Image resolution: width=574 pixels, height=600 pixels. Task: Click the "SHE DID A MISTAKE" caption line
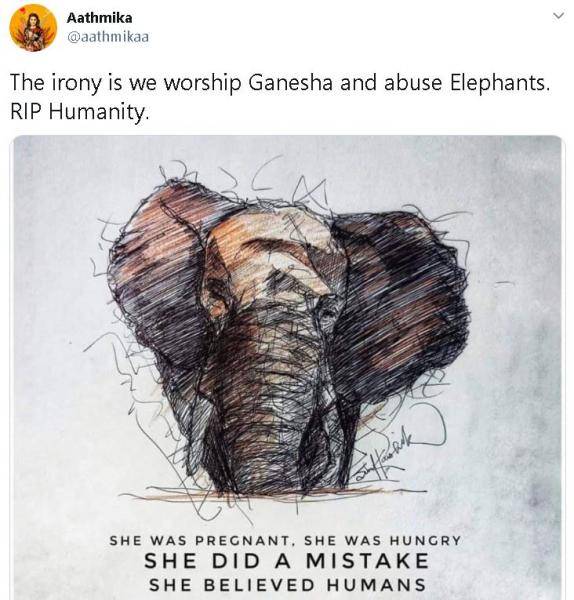287,561
